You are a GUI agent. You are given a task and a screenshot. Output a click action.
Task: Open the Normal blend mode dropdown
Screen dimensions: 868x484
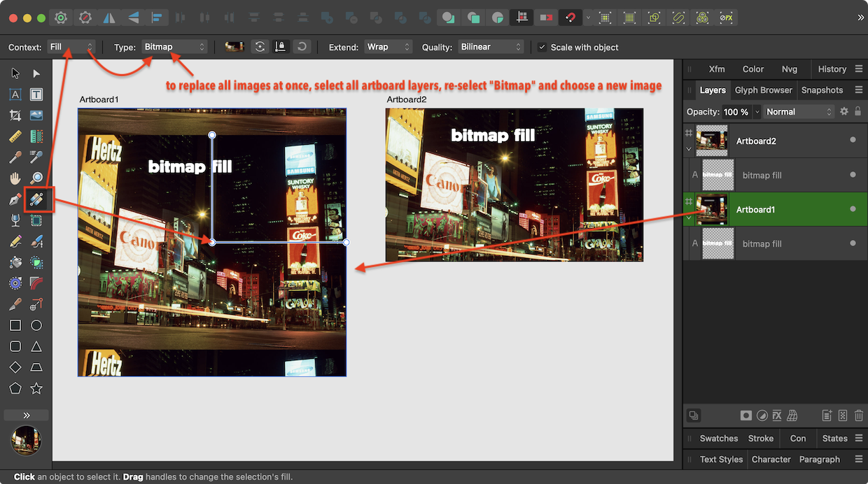click(x=798, y=111)
